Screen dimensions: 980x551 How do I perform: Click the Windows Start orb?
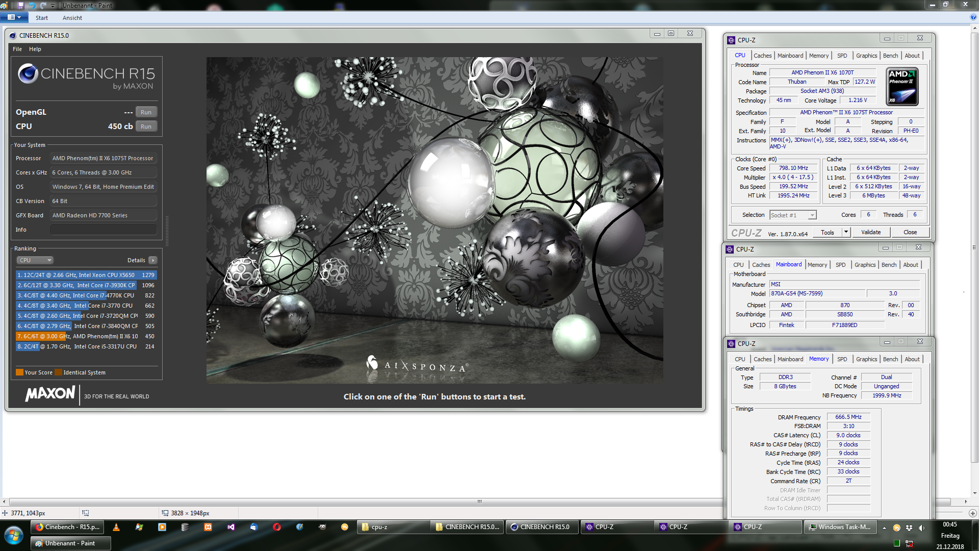point(14,536)
